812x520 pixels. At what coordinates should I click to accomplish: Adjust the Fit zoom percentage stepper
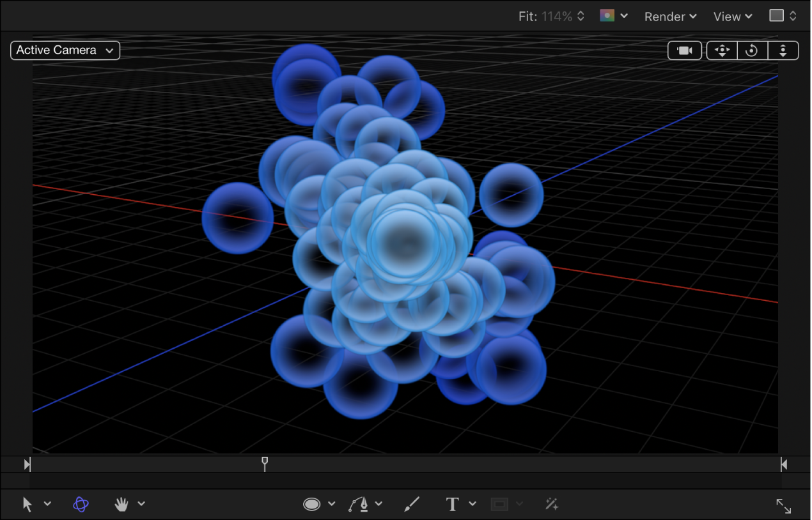581,17
